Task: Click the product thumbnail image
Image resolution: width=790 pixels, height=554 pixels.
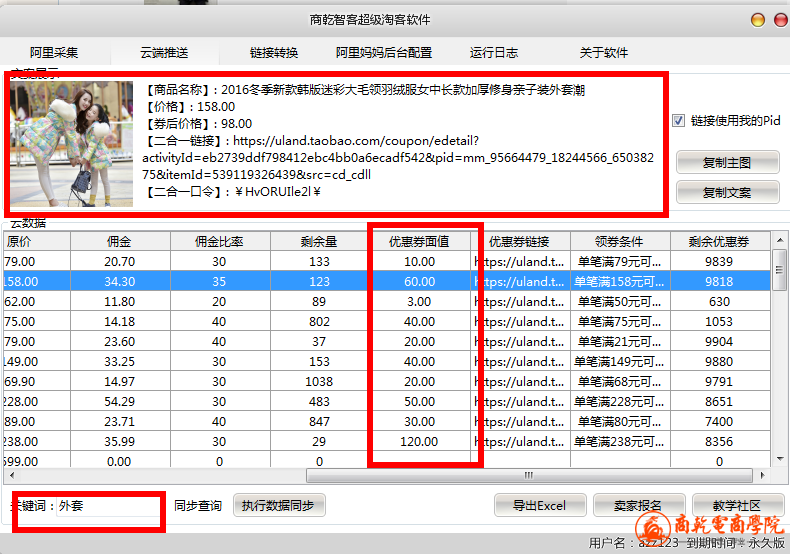Action: [72, 144]
